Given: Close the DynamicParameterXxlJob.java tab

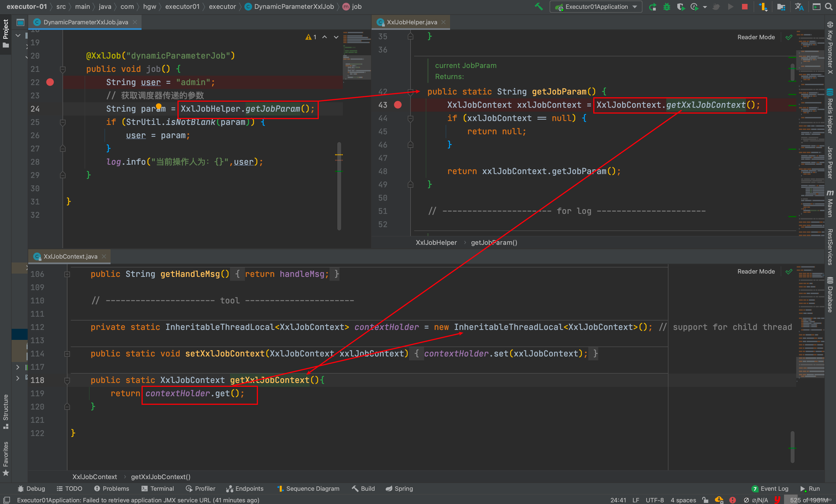Looking at the screenshot, I should click(135, 22).
